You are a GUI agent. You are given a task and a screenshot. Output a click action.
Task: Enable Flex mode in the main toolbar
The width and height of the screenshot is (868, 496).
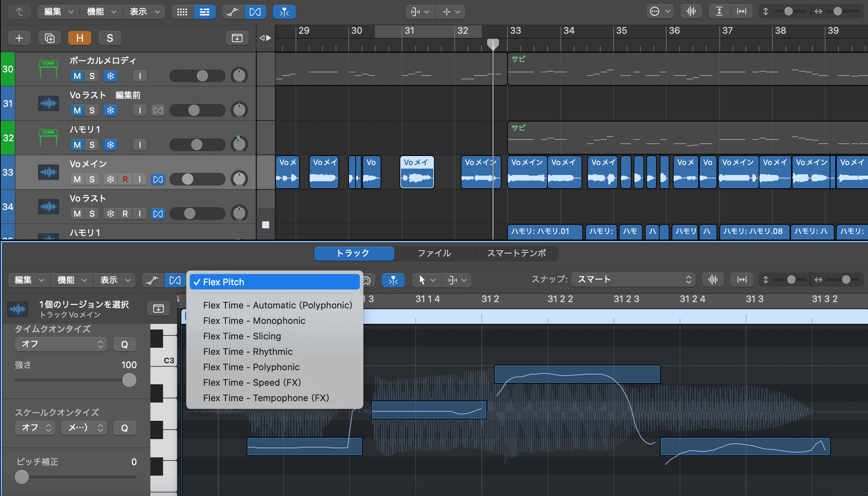click(x=255, y=12)
